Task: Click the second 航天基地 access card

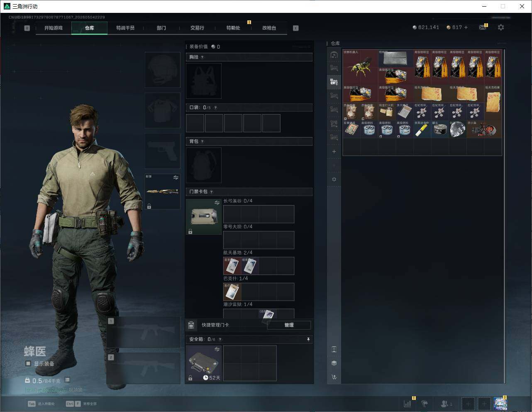Action: (x=250, y=266)
